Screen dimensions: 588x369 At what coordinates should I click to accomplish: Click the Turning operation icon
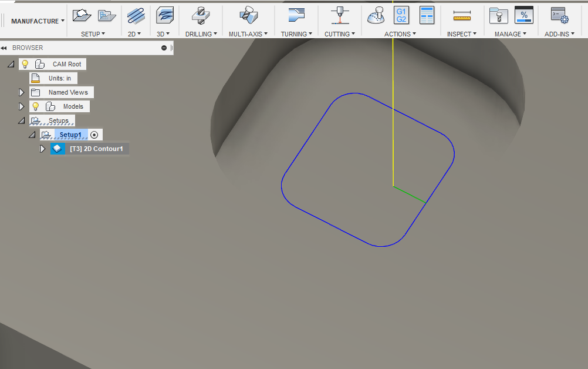pos(296,15)
